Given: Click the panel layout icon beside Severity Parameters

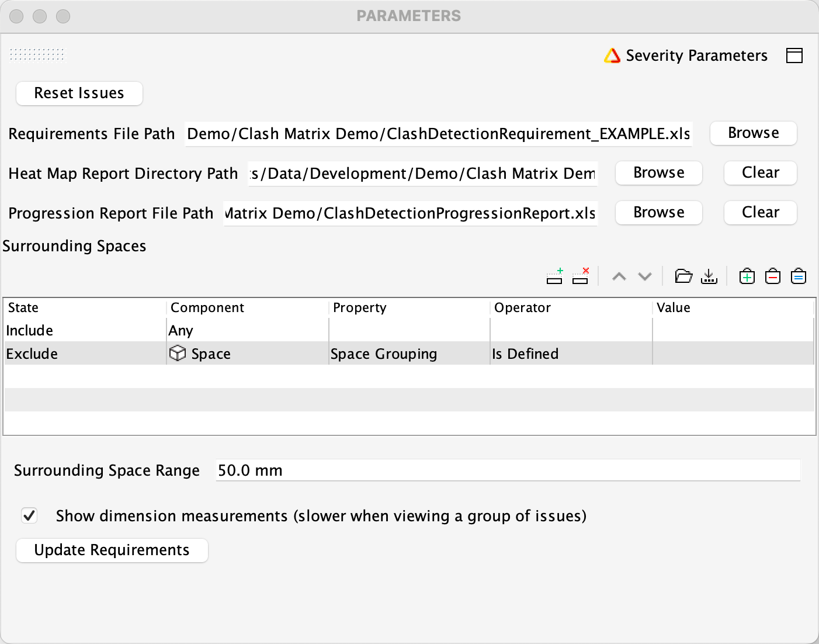Looking at the screenshot, I should coord(794,56).
